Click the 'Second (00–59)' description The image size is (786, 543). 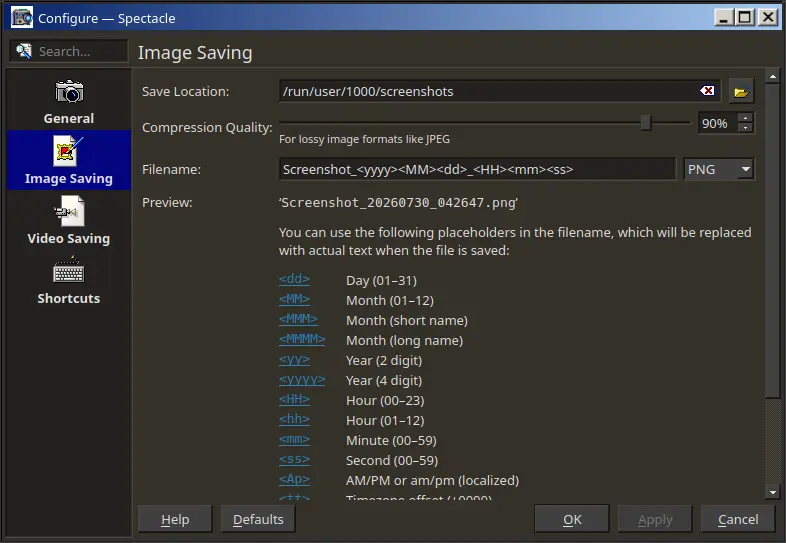(x=392, y=461)
